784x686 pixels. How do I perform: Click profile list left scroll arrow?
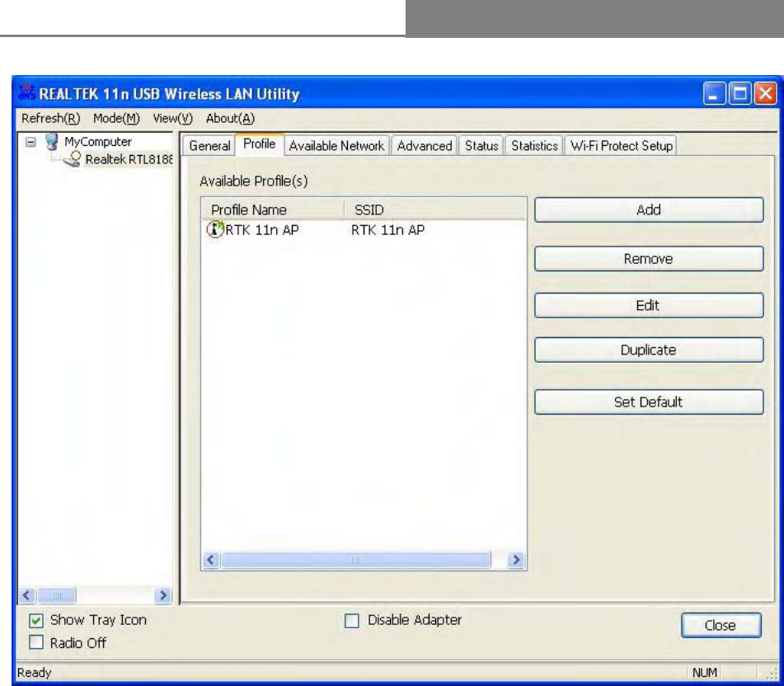coord(210,560)
